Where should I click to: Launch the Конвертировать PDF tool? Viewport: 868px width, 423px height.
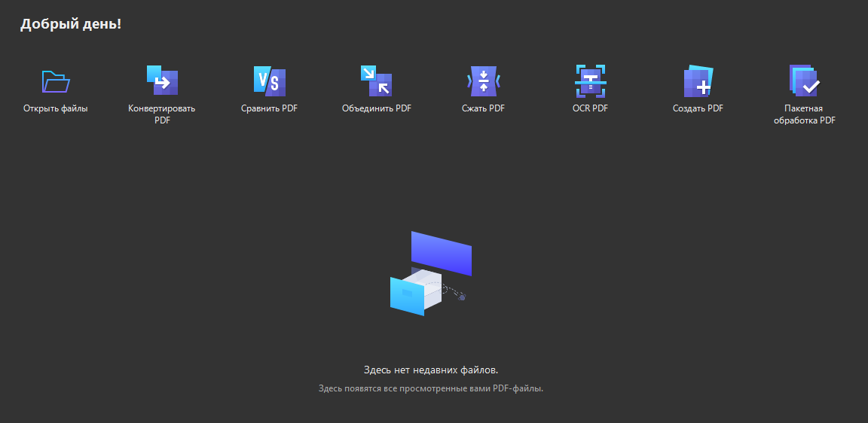pyautogui.click(x=162, y=81)
